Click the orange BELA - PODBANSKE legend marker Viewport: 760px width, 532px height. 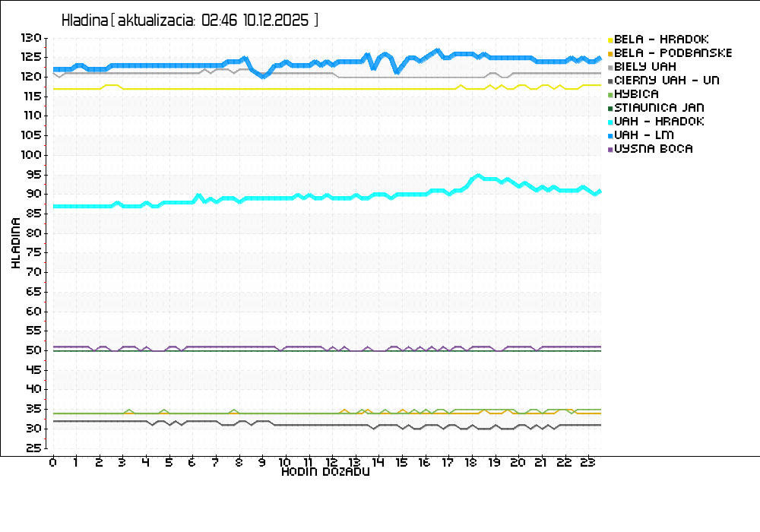click(610, 53)
